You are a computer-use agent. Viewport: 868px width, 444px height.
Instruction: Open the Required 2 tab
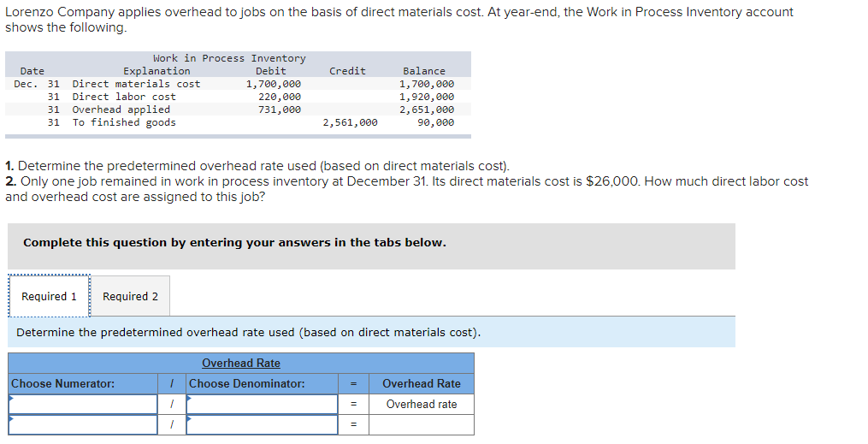[130, 296]
